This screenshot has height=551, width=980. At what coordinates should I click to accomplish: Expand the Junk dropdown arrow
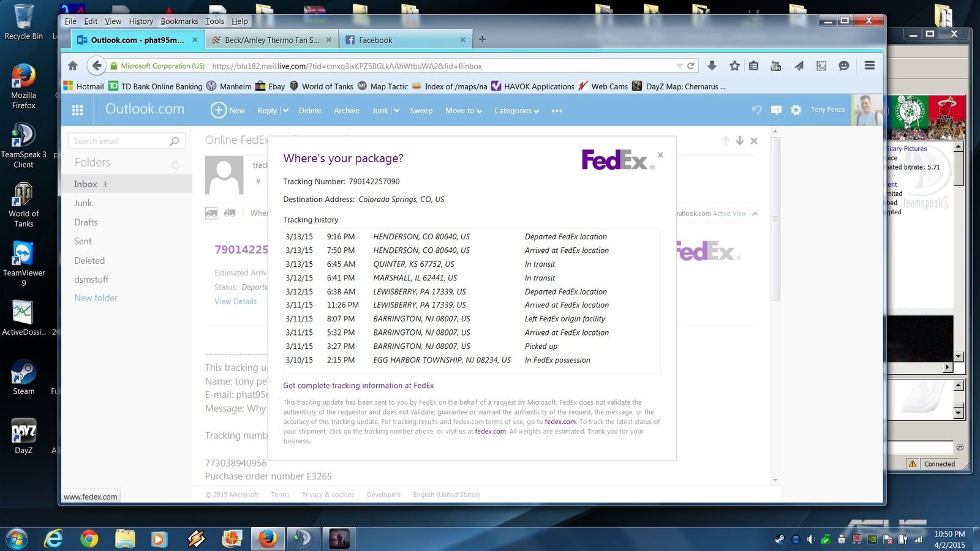coord(396,111)
